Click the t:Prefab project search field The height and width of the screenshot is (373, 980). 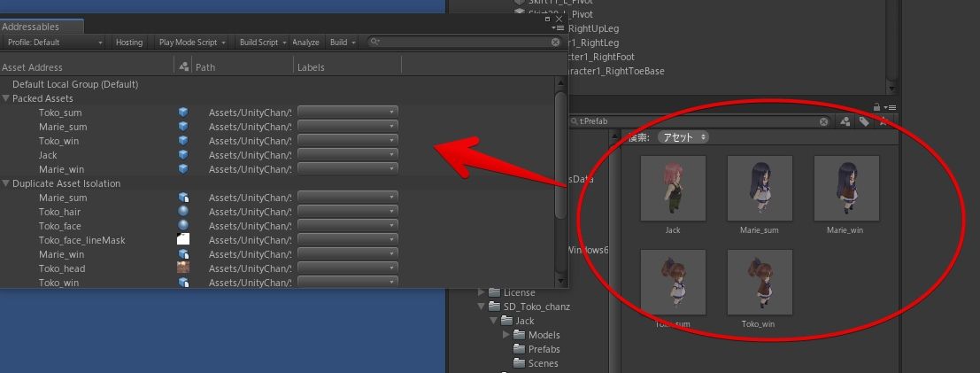pos(698,121)
